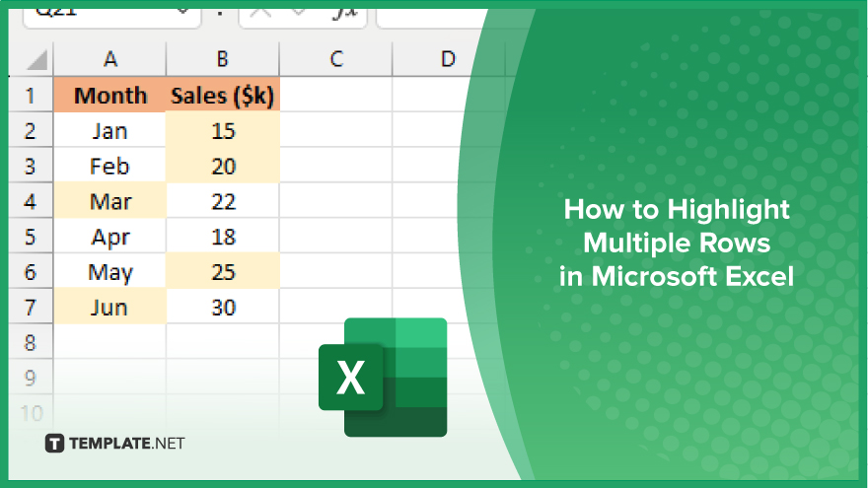This screenshot has width=868, height=488.
Task: Select column B header
Action: click(223, 58)
